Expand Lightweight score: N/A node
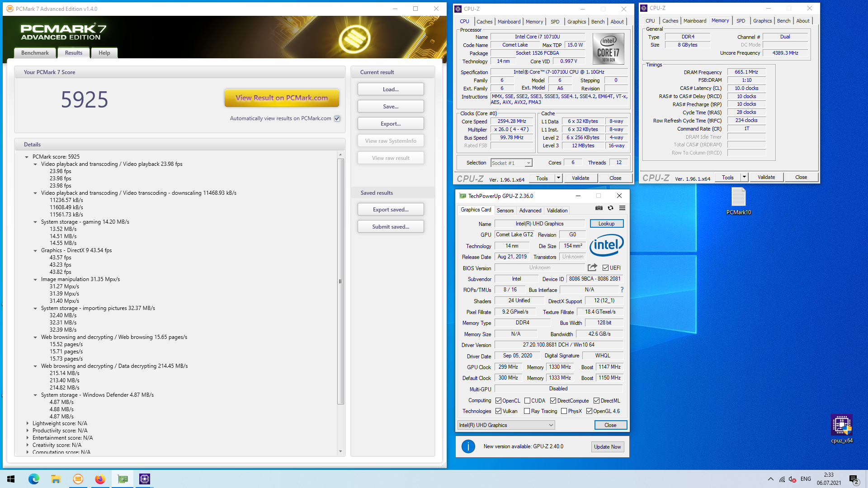The image size is (868, 488). coord(27,423)
